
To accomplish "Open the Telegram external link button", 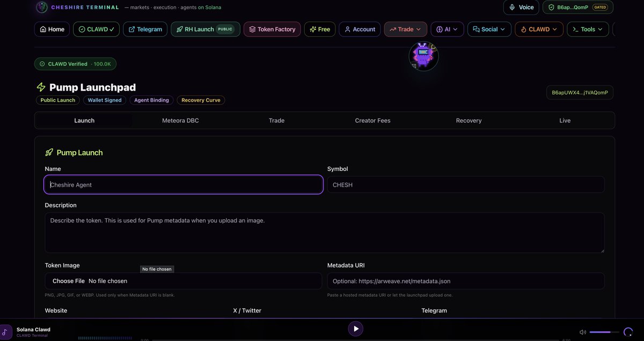I will click(x=145, y=29).
